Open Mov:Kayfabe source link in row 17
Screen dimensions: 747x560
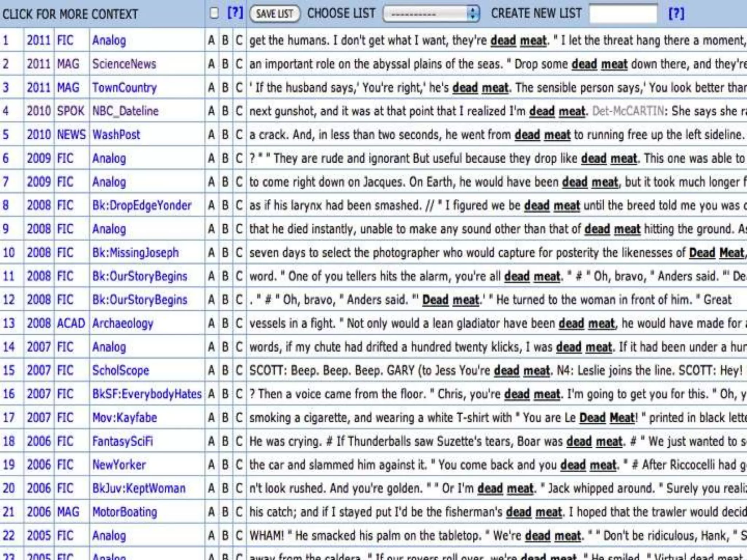[125, 417]
